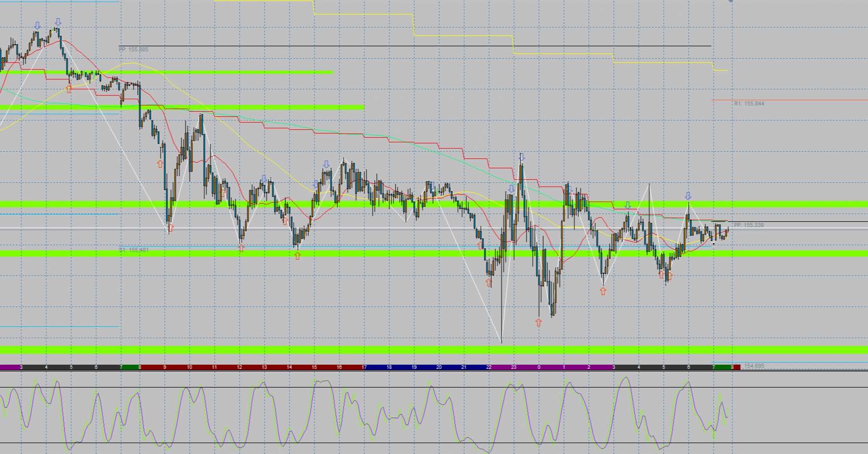Pick the hour 2 timeline marker
Viewport: 868px width, 454px height.
(x=589, y=367)
